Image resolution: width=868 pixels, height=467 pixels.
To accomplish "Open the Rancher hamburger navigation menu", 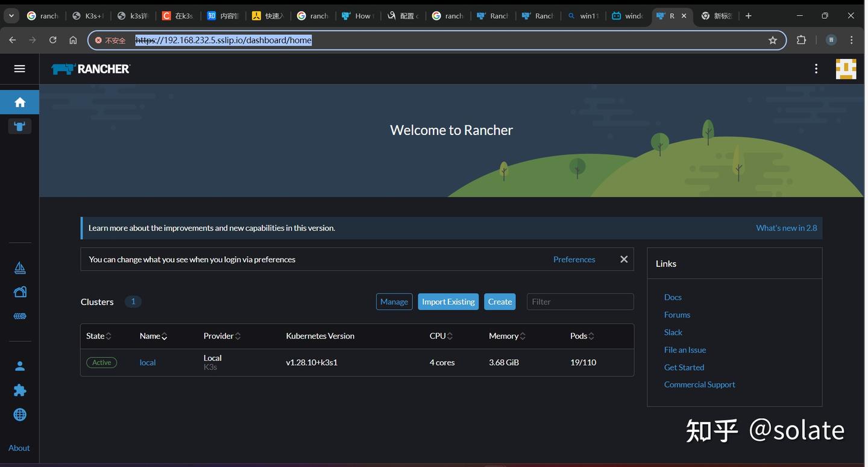I will pyautogui.click(x=19, y=69).
